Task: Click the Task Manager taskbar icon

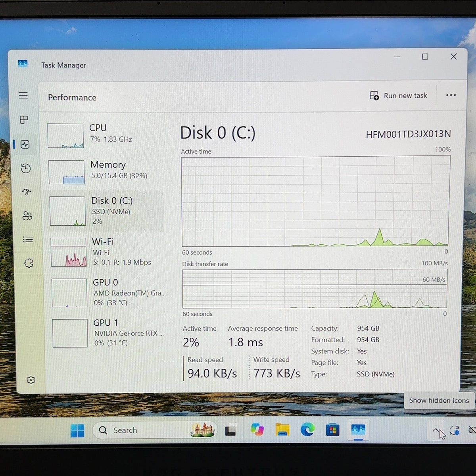Action: tap(358, 429)
